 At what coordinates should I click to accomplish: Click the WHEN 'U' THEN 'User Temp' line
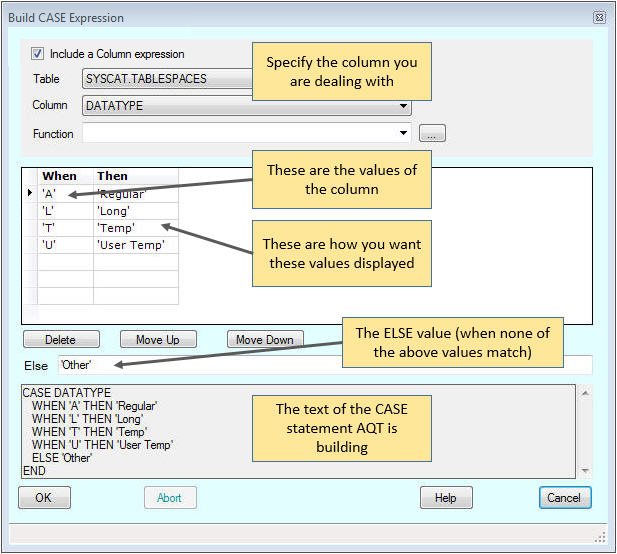[x=103, y=445]
